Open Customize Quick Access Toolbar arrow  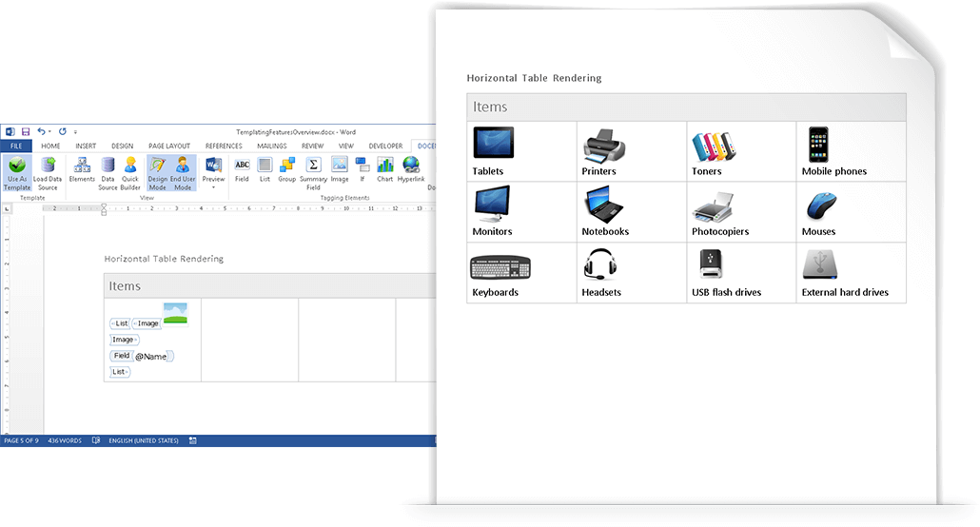(75, 132)
